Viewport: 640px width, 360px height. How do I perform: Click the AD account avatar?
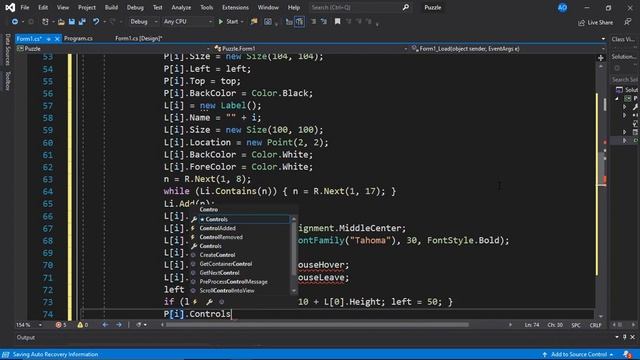pos(562,7)
